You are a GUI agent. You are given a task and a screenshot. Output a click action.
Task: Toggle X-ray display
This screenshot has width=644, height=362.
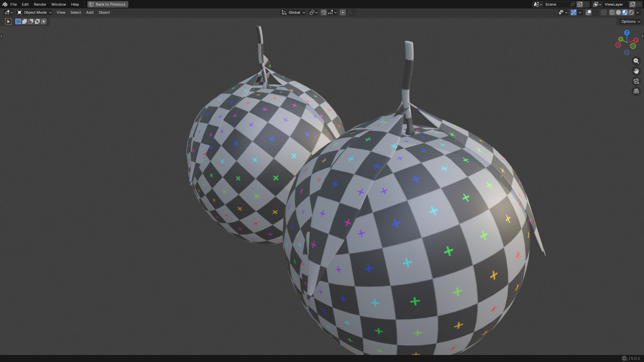point(603,12)
